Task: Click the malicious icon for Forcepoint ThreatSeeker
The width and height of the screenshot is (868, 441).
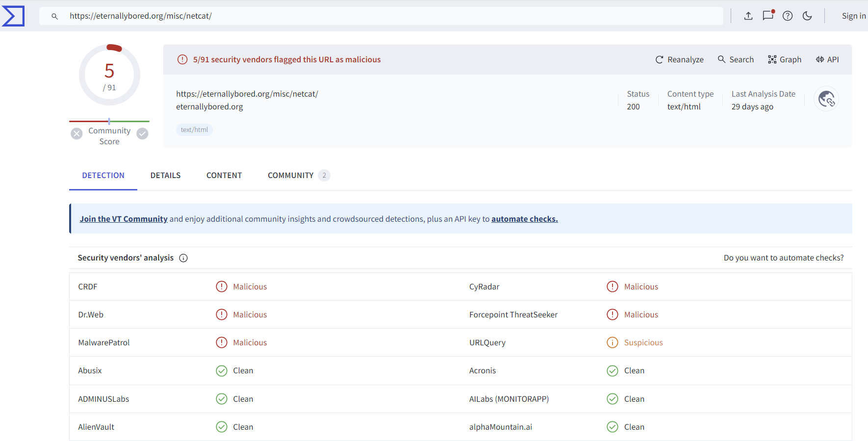Action: [x=613, y=314]
